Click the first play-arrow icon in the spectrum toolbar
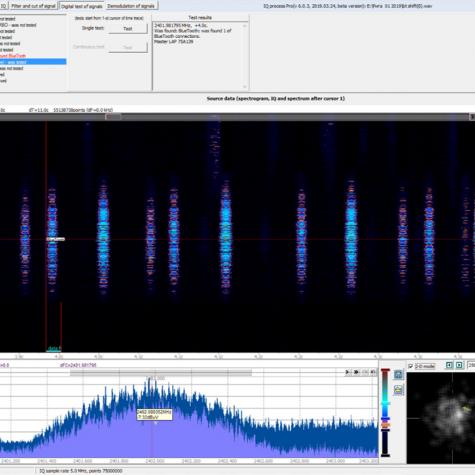 pos(348,372)
